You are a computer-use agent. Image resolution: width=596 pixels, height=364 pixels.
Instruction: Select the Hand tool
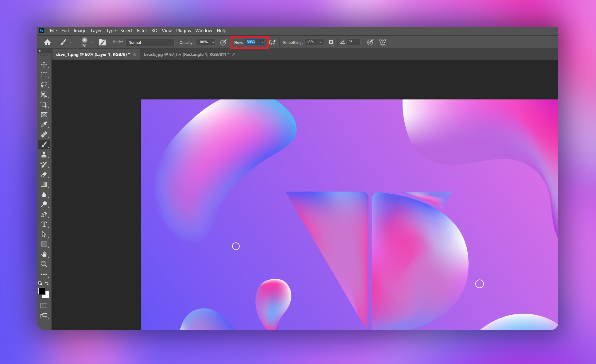(x=44, y=254)
